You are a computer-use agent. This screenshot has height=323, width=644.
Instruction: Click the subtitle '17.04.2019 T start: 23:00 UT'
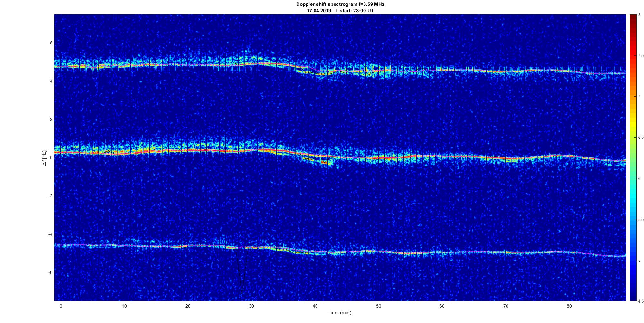340,11
